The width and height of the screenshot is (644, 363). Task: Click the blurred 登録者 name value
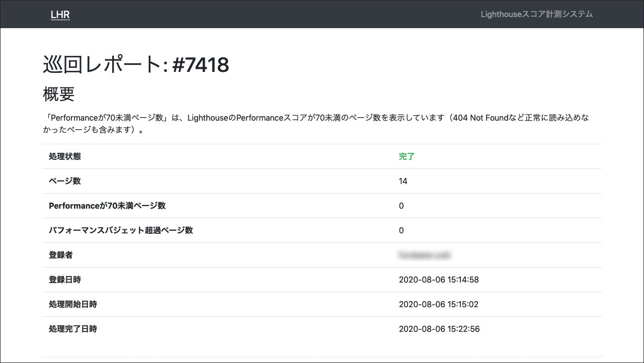[424, 255]
